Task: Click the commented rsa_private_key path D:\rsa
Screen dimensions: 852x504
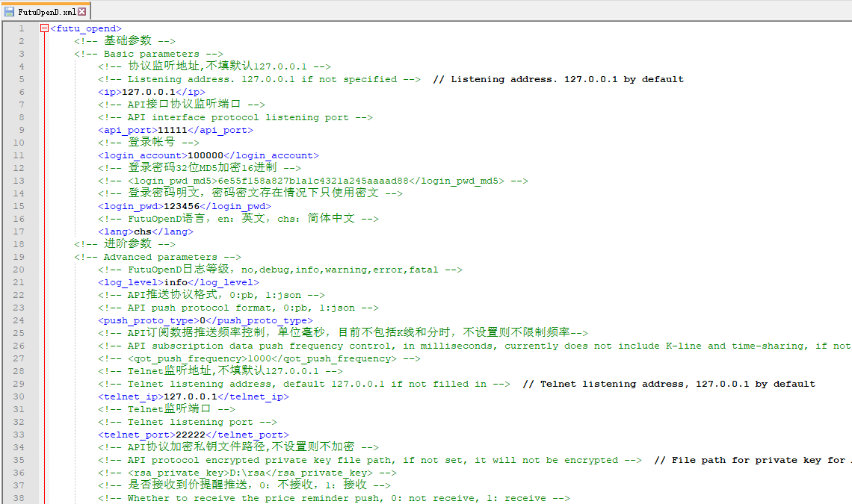Action: tap(247, 473)
